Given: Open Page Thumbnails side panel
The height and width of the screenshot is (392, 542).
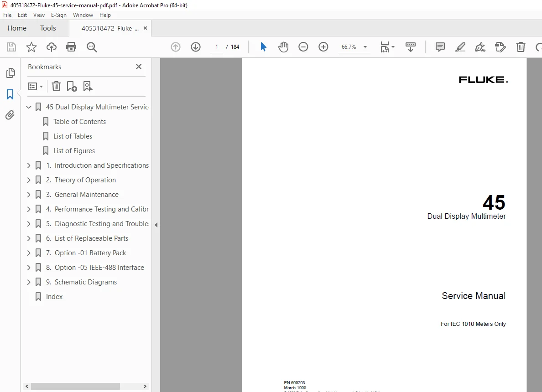Looking at the screenshot, I should click(10, 73).
